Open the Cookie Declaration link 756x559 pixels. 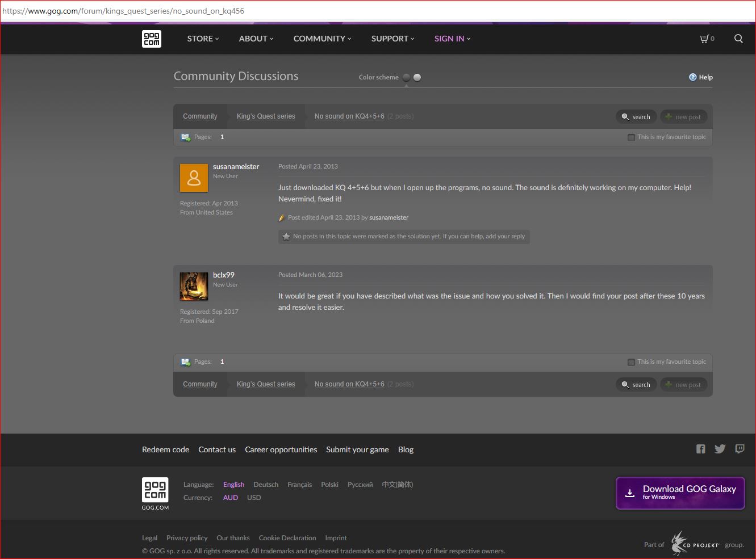tap(287, 538)
